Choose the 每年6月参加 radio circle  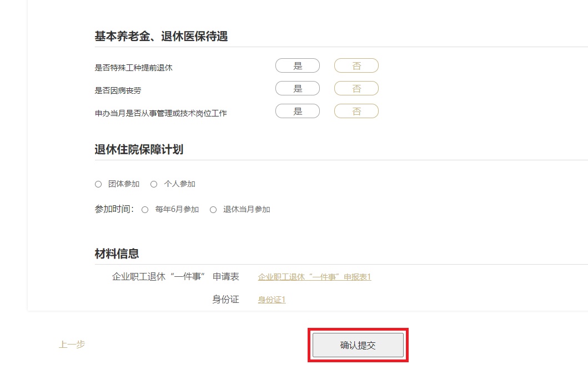(145, 210)
